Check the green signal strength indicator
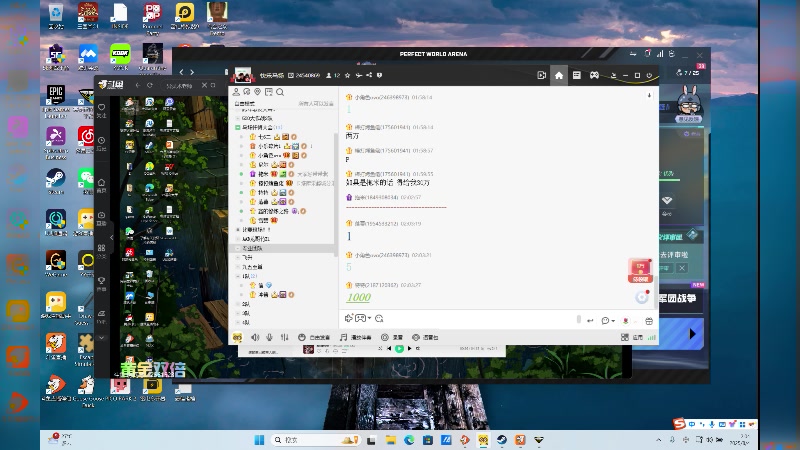This screenshot has width=800, height=450. (x=652, y=337)
